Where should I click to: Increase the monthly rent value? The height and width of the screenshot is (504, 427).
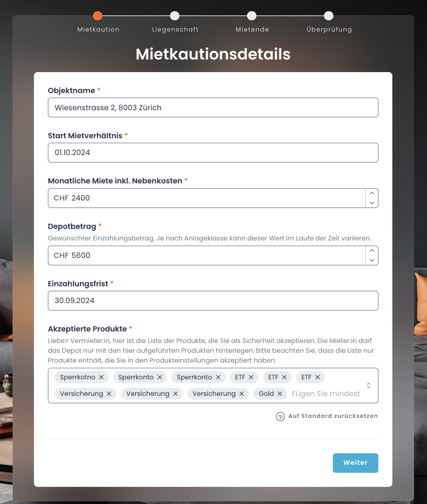[x=372, y=193]
